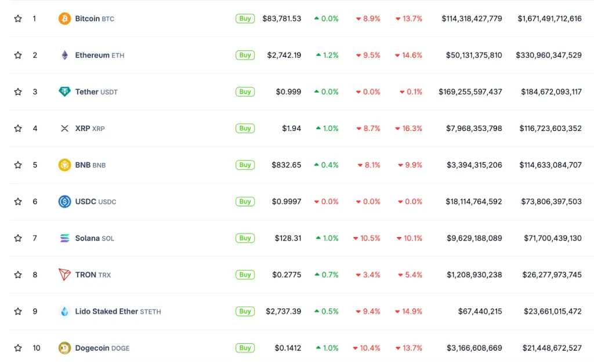Toggle the favorite star for Solana
594x364 pixels.
point(18,238)
